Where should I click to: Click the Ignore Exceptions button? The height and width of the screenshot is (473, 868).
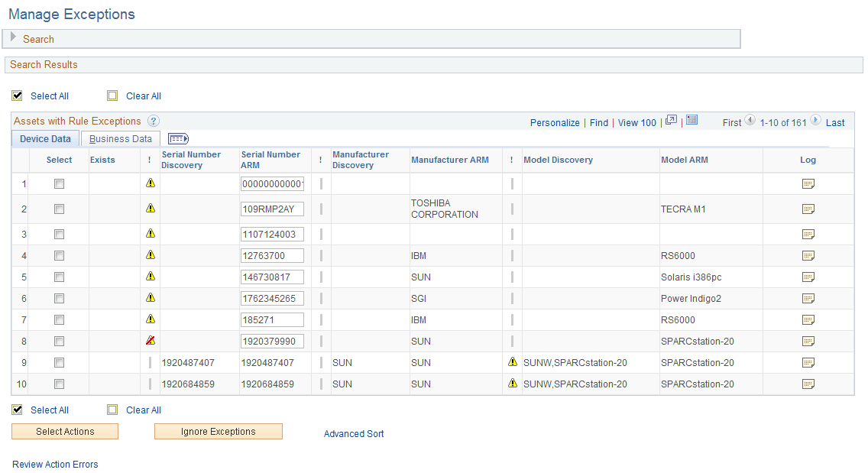218,431
